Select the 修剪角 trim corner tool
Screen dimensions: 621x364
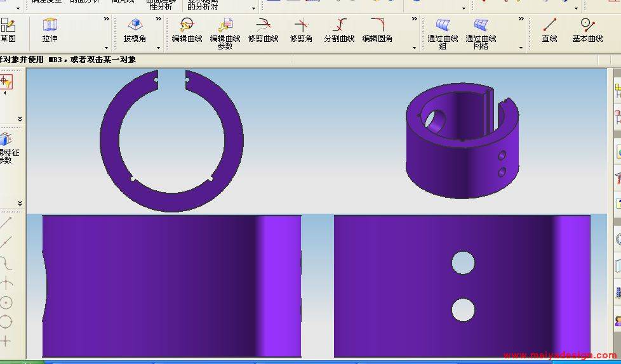pyautogui.click(x=301, y=30)
